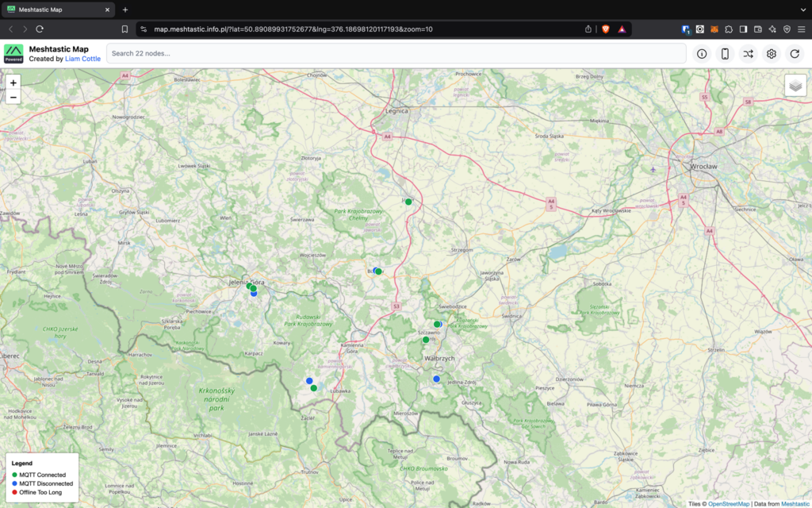Click the random node shuffle icon

[748, 54]
